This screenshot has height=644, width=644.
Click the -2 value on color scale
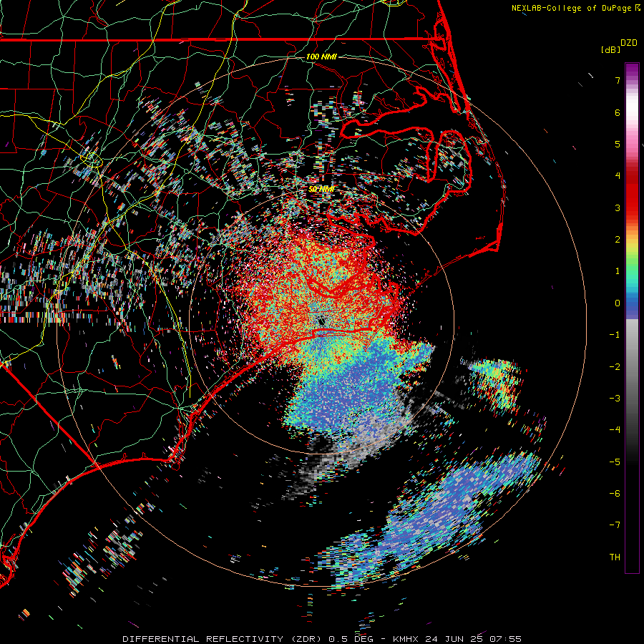coord(615,367)
